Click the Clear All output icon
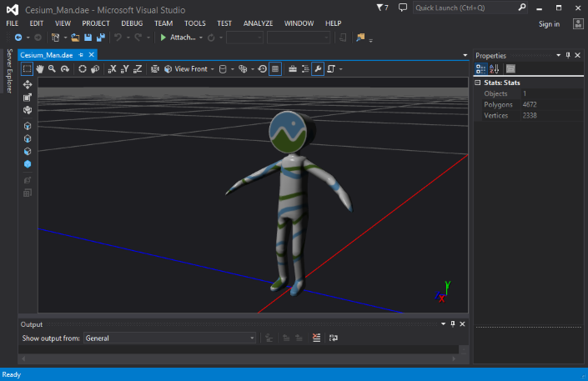The image size is (588, 381). [x=316, y=338]
